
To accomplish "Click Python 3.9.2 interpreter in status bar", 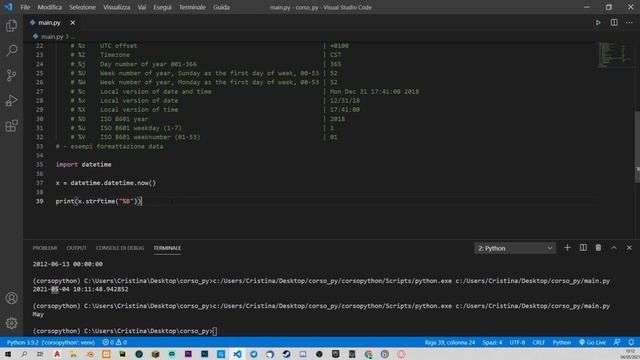I will click(x=51, y=342).
